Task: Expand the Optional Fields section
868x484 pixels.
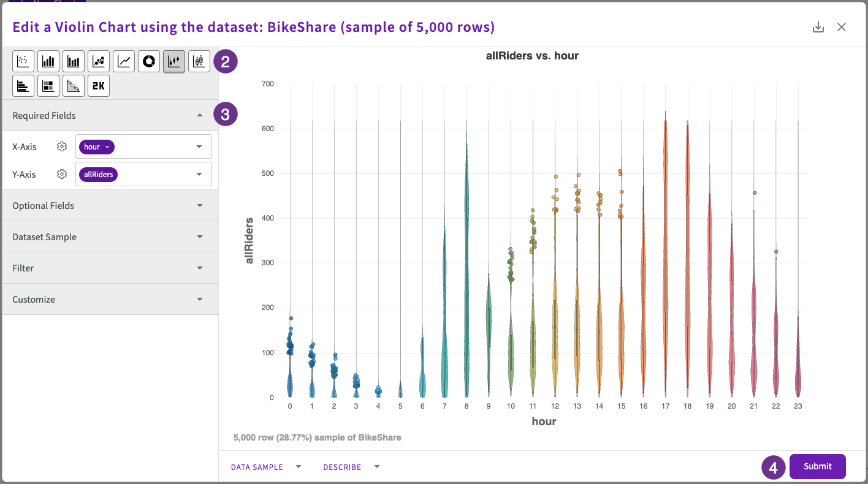Action: (110, 206)
